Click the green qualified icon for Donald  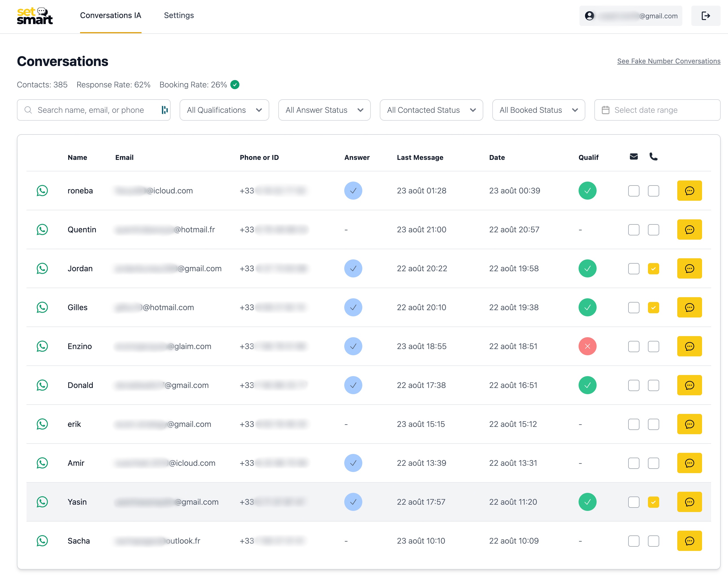(x=587, y=385)
